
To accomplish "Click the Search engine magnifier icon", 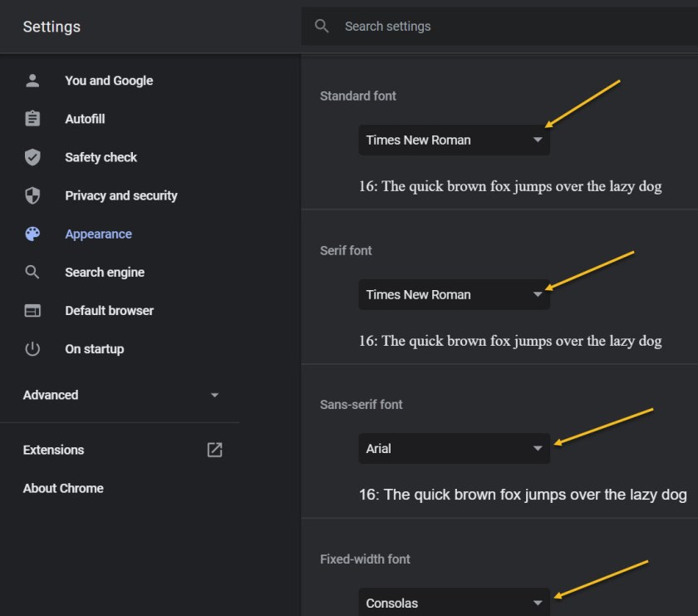I will point(32,272).
